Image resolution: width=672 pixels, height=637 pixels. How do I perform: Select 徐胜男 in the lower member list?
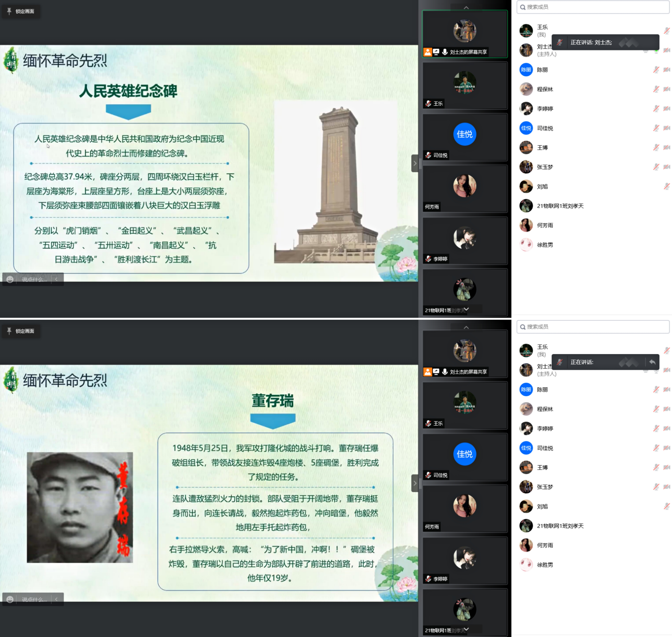[545, 565]
